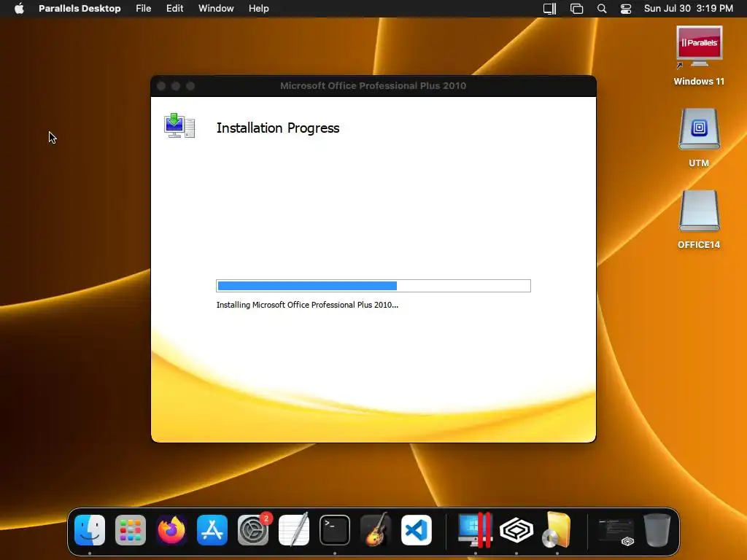
Task: Click the Installing Microsoft Office status text
Action: 307,305
